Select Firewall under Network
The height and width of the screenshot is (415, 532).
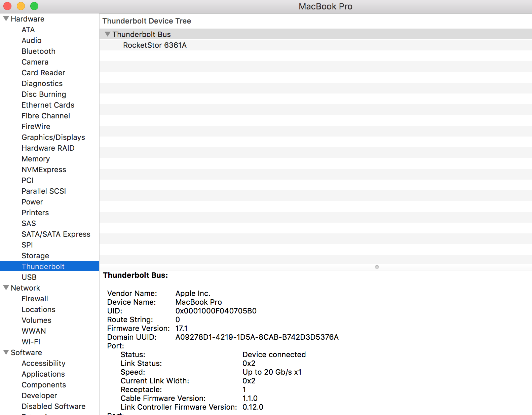(x=35, y=299)
